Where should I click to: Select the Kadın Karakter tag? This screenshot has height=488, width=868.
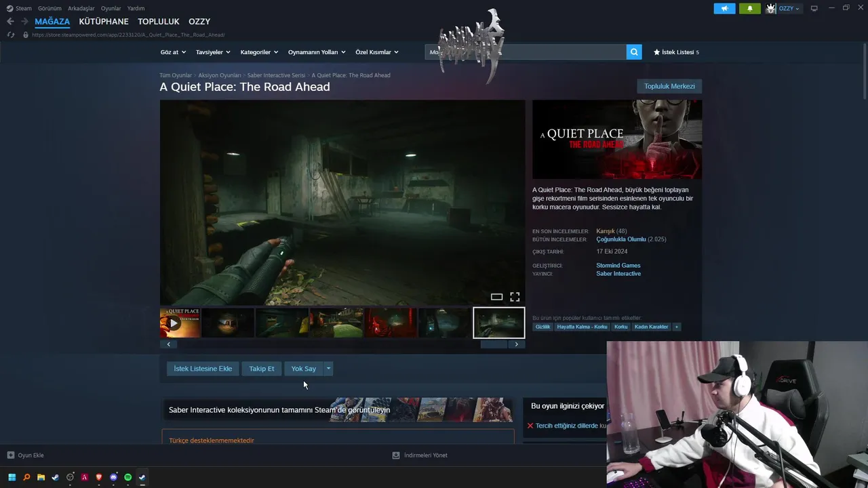652,327
